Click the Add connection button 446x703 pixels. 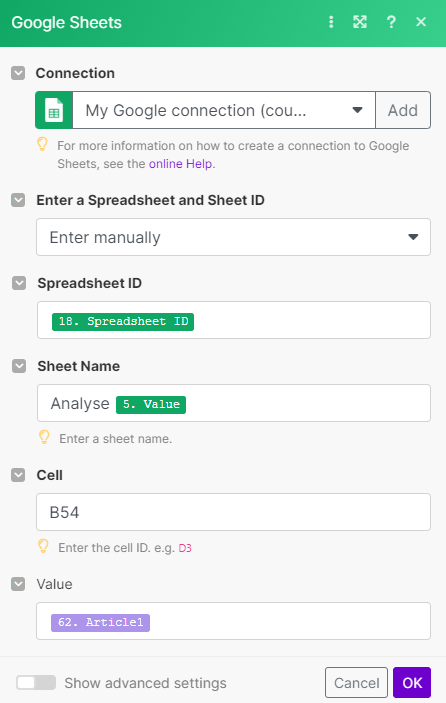point(403,110)
